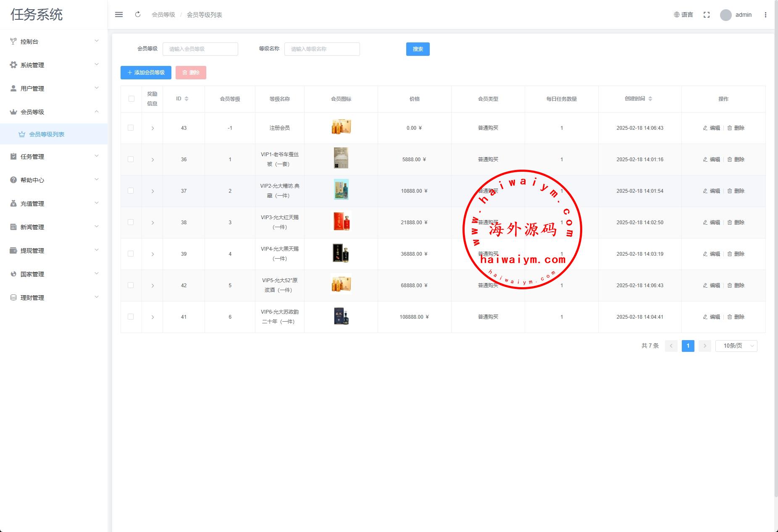The height and width of the screenshot is (532, 778).
Task: Toggle fullscreen mode icon
Action: 707,15
